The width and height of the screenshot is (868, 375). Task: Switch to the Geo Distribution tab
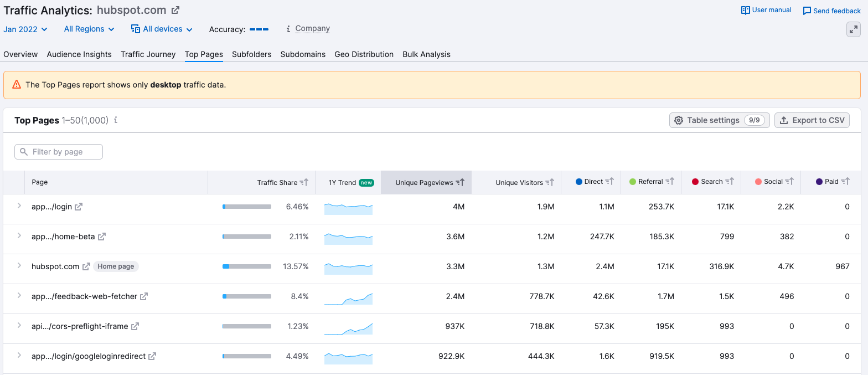tap(364, 54)
